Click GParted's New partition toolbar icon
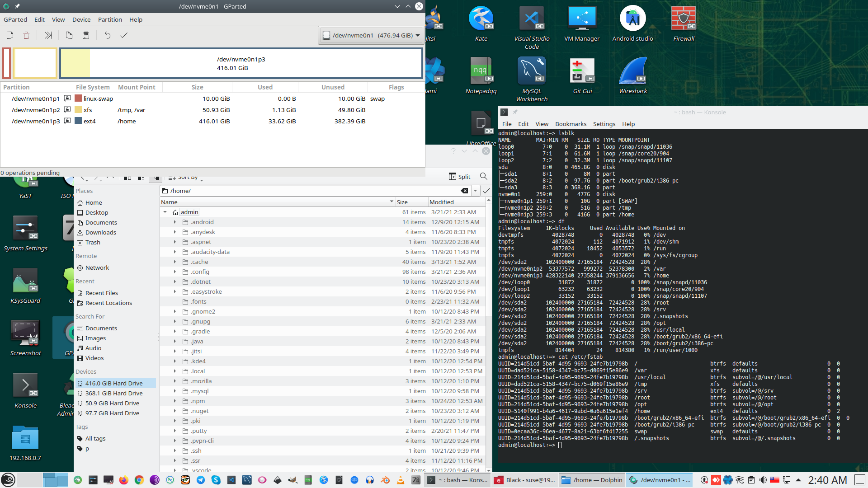 [x=10, y=35]
